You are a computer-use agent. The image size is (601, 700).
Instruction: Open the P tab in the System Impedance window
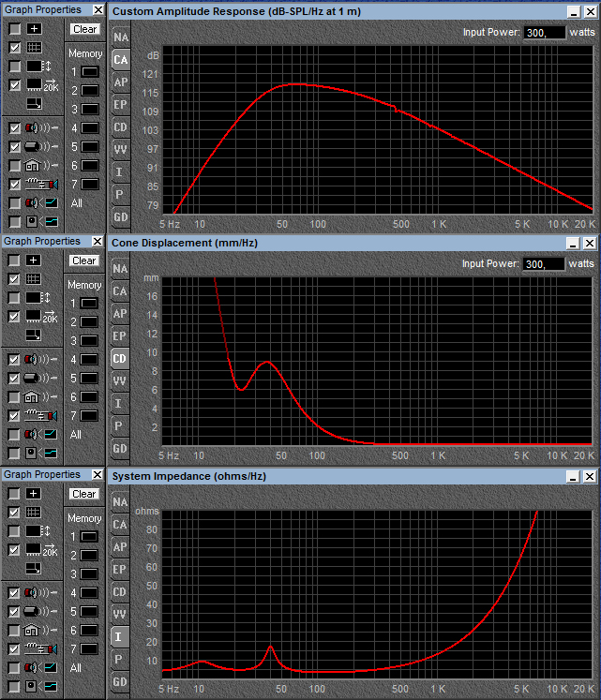tap(119, 659)
